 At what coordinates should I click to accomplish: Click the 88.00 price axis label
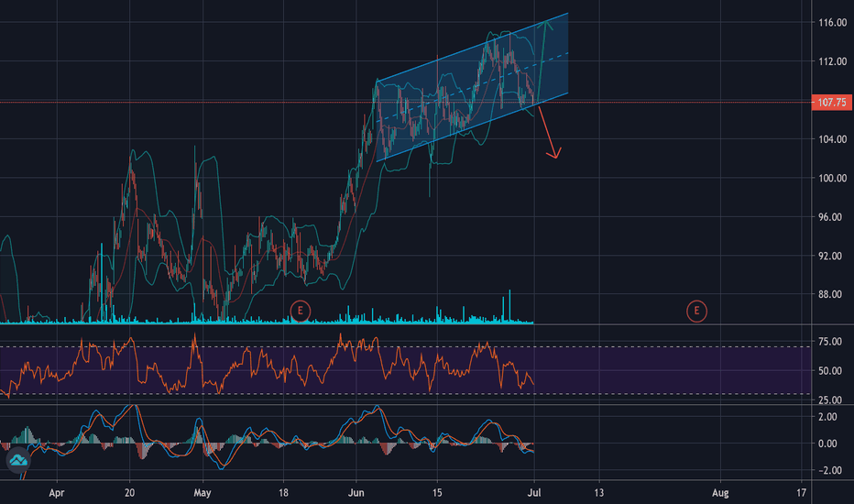(830, 294)
